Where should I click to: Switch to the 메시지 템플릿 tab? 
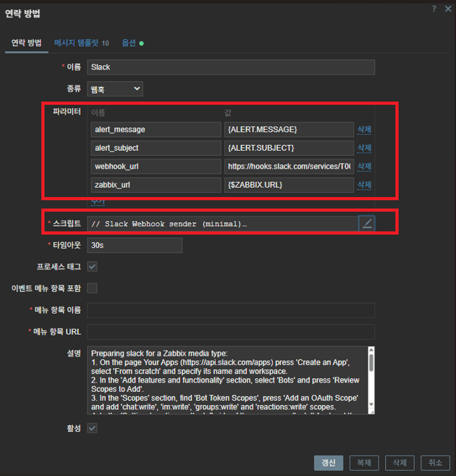pyautogui.click(x=81, y=43)
